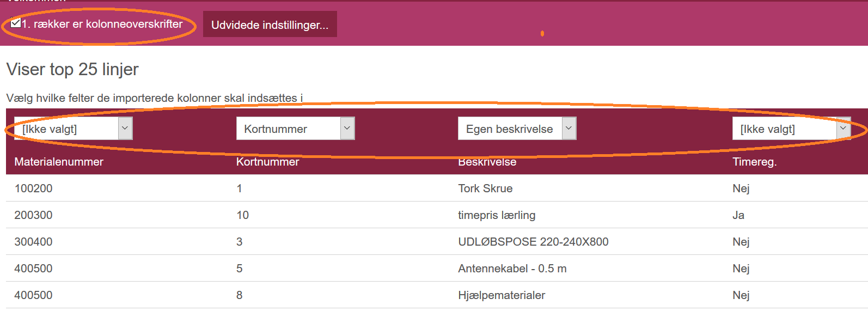Viewport: 868px width, 323px height.
Task: Select 400500 in the Antennekabel row
Action: point(33,269)
